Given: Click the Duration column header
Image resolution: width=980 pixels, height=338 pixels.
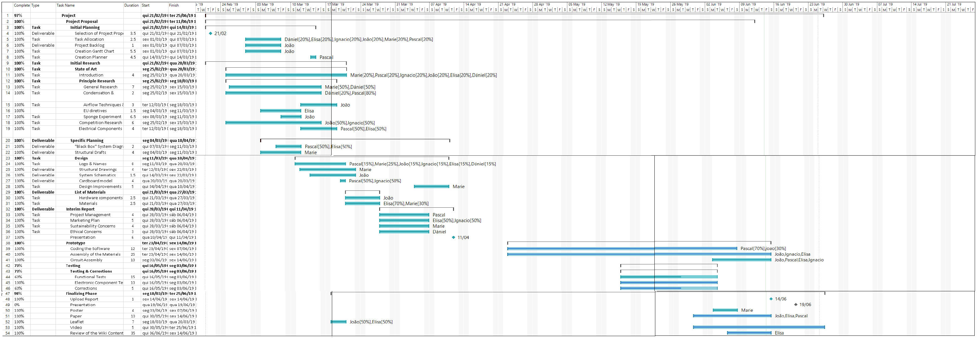Looking at the screenshot, I should point(131,5).
